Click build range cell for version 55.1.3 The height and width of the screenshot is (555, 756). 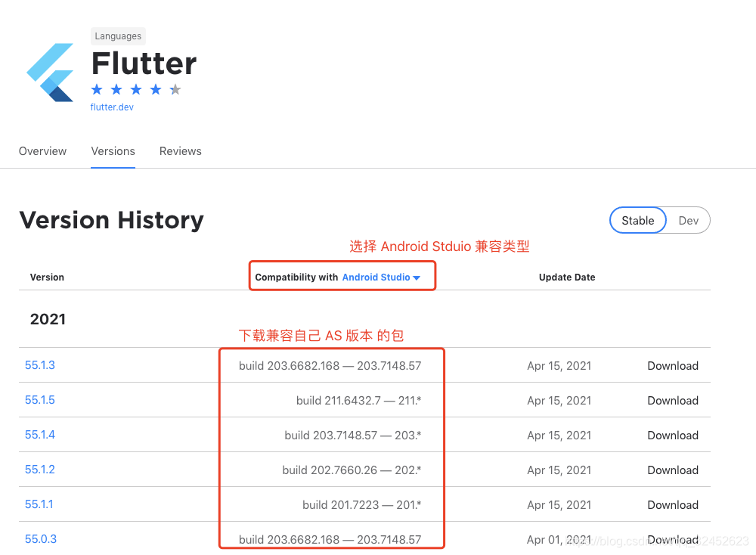click(330, 366)
